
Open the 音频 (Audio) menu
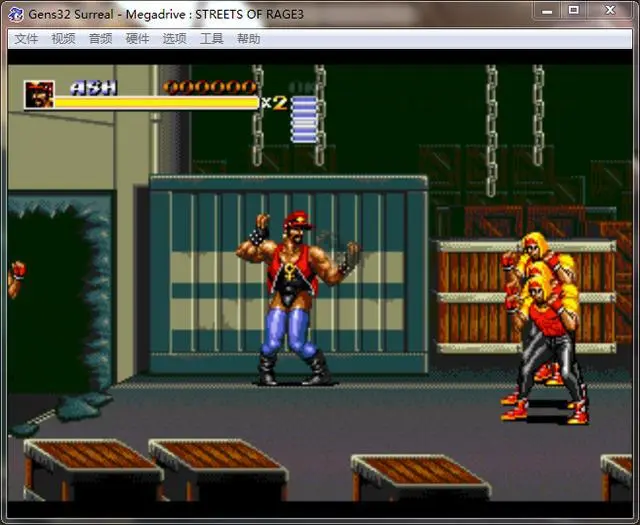click(100, 39)
